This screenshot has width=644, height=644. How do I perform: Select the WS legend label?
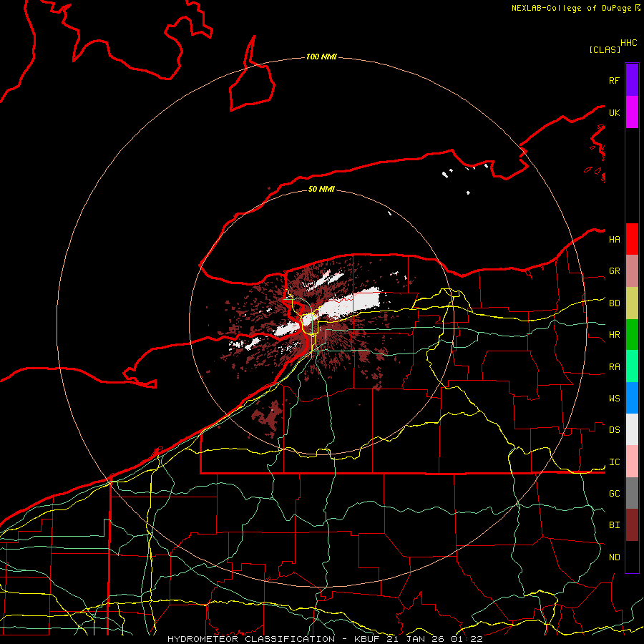pyautogui.click(x=614, y=398)
